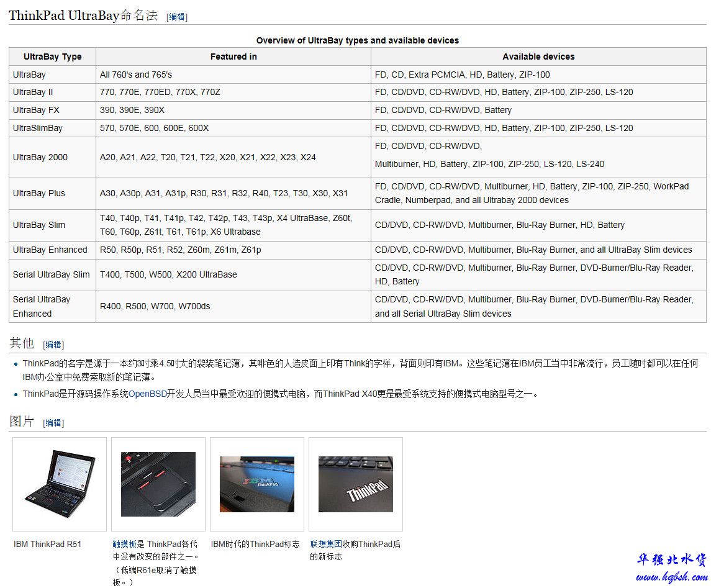Select the 'R400, R500, W700, W700ds' cell
Image resolution: width=711 pixels, height=588 pixels.
click(233, 307)
